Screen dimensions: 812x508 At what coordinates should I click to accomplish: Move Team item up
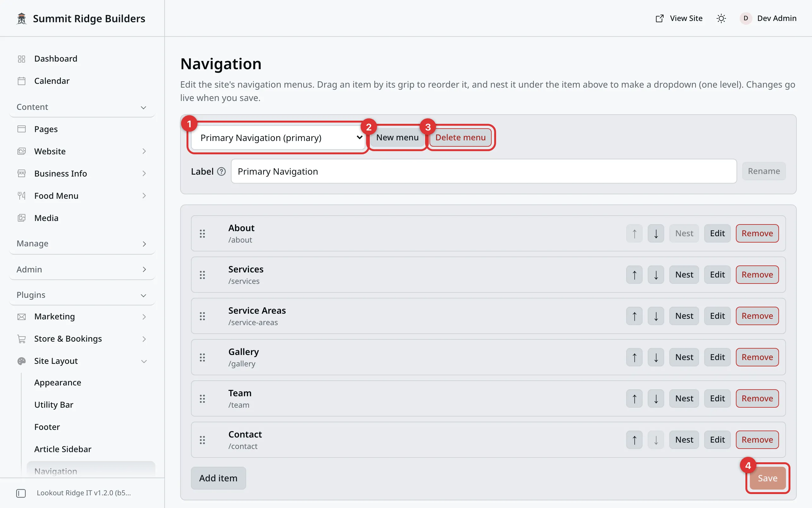coord(634,399)
